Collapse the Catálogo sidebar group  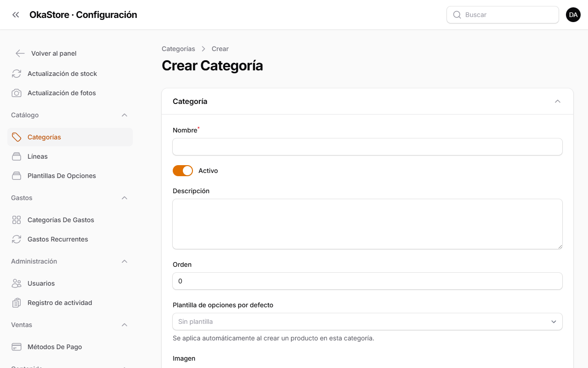point(124,115)
